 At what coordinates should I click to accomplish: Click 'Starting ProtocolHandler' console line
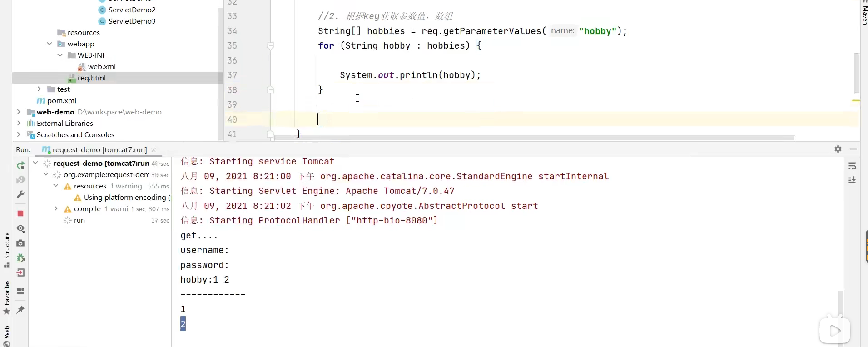pos(309,220)
